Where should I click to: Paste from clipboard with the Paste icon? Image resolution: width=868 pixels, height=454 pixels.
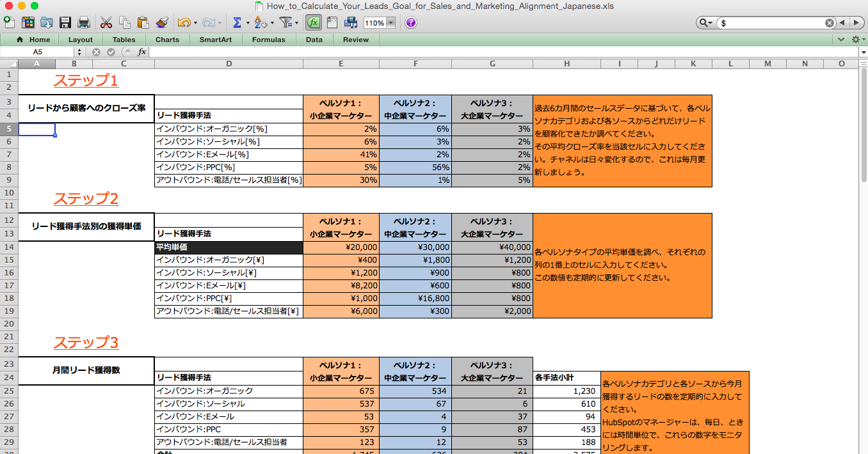pos(142,22)
